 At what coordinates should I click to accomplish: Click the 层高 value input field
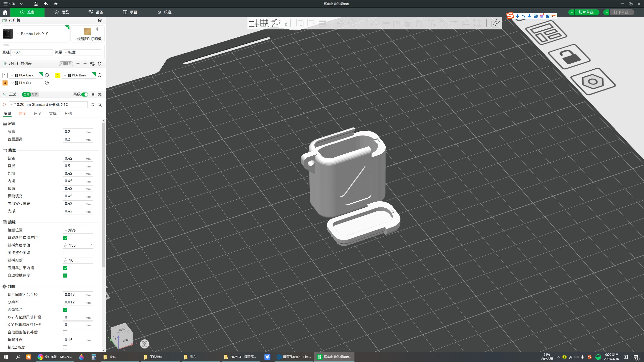click(78, 132)
